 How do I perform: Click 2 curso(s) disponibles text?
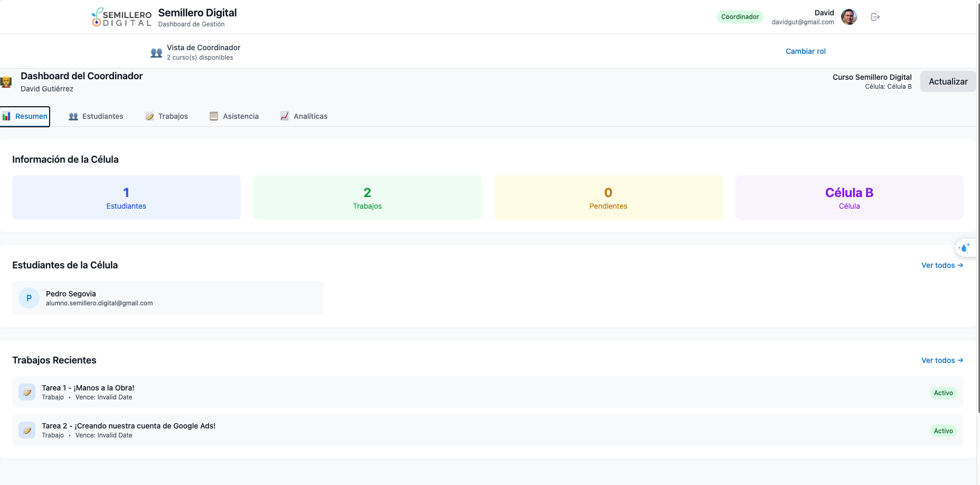(x=200, y=58)
